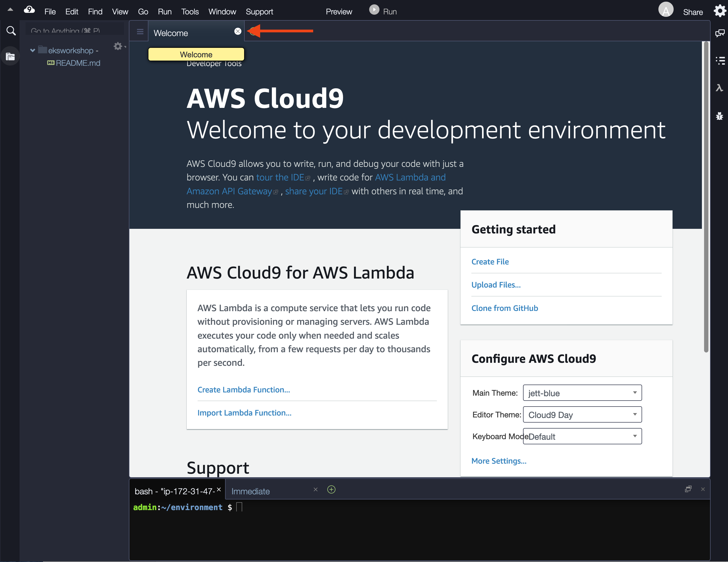Viewport: 728px width, 562px height.
Task: Click the Go to Anything search field
Action: (x=74, y=30)
